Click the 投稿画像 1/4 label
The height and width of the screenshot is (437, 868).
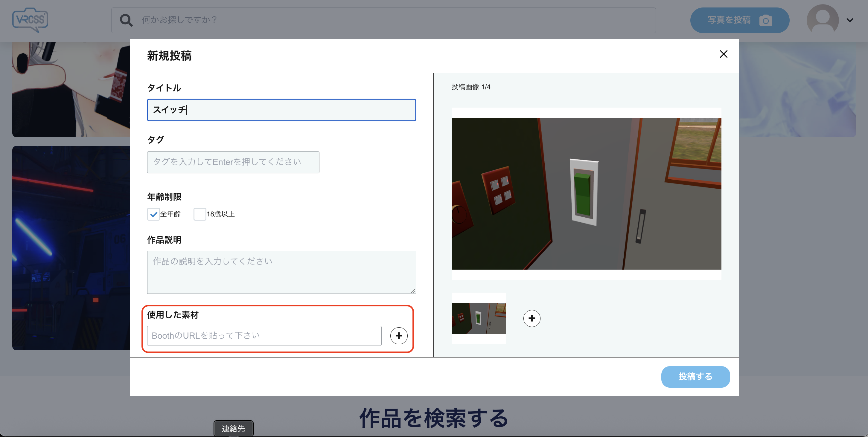click(x=471, y=87)
